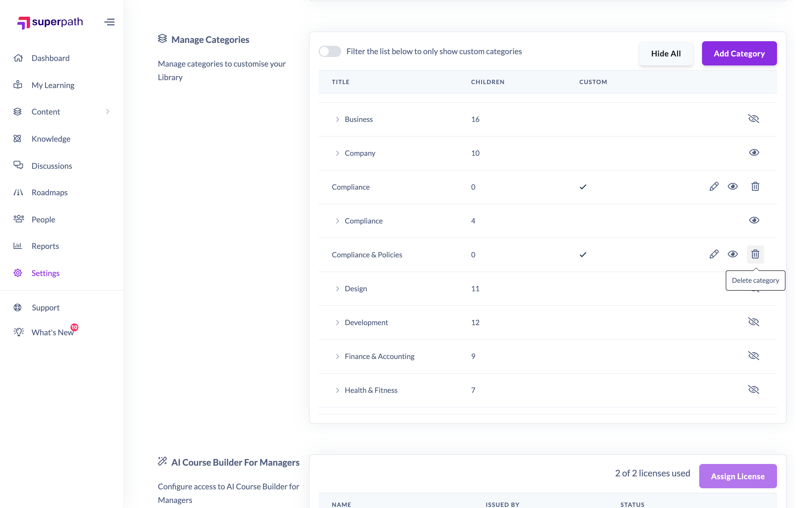Click the Content layers icon in the sidebar
This screenshot has width=812, height=508.
17,111
